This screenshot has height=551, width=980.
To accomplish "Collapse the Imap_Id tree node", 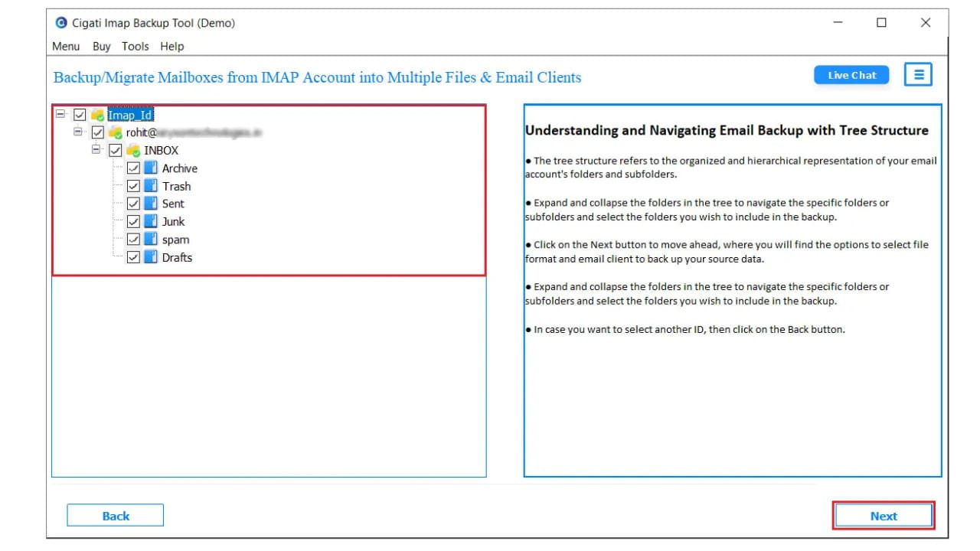I will tap(60, 114).
